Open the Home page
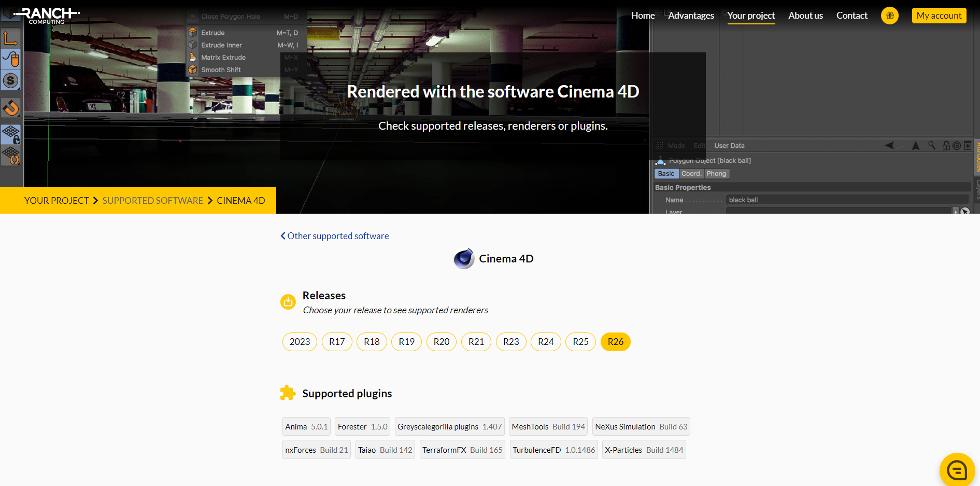This screenshot has height=486, width=980. click(x=643, y=16)
